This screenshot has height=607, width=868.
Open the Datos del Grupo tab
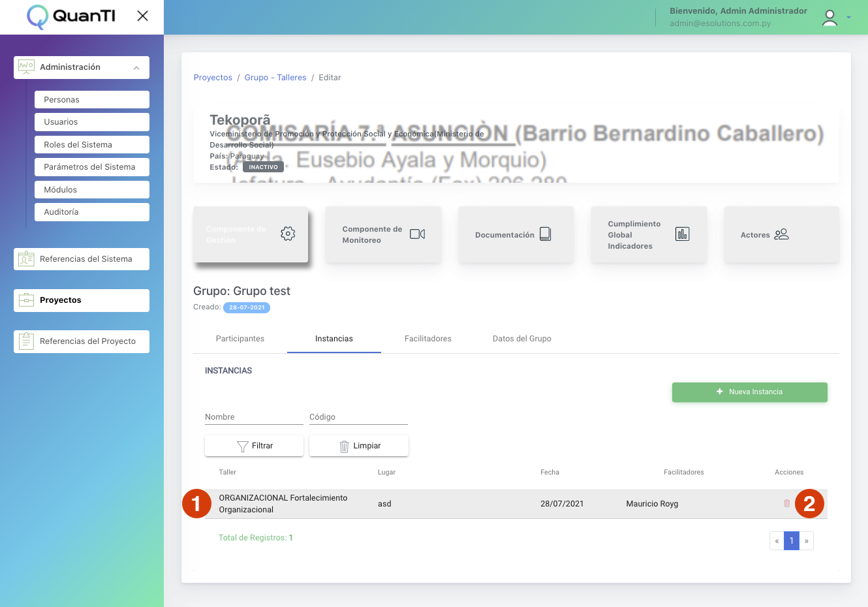click(522, 339)
